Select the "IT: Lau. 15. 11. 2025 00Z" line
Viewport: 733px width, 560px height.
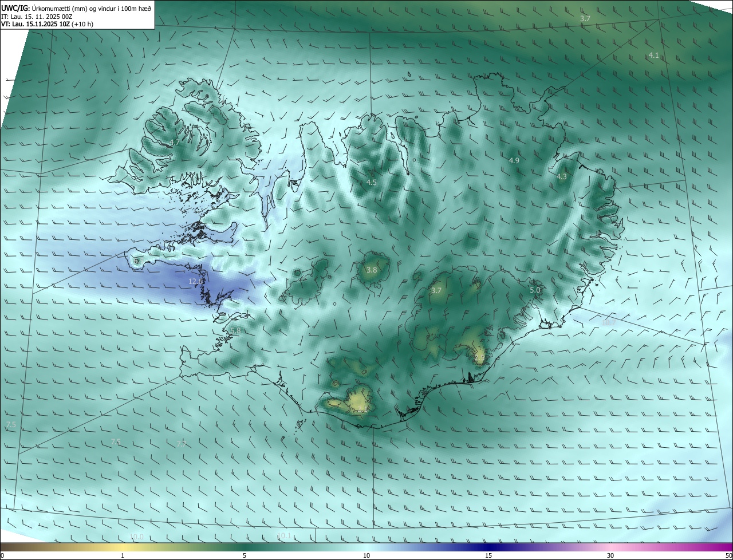(x=37, y=17)
